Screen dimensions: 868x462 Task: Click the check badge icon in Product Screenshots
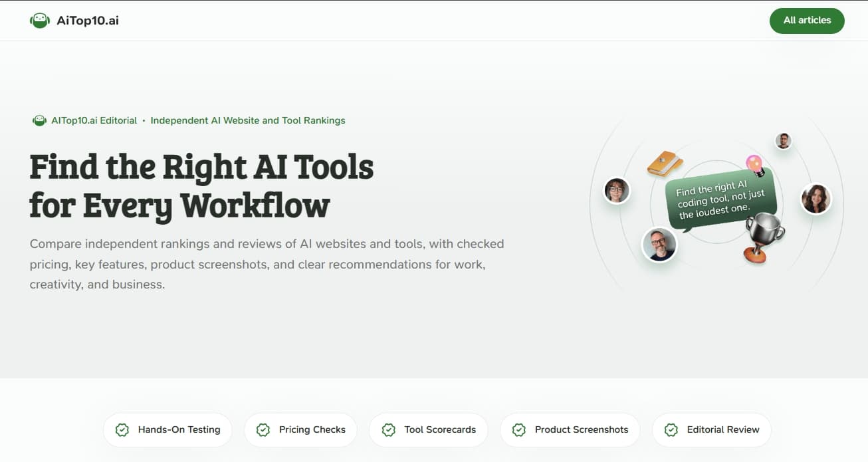pyautogui.click(x=519, y=429)
